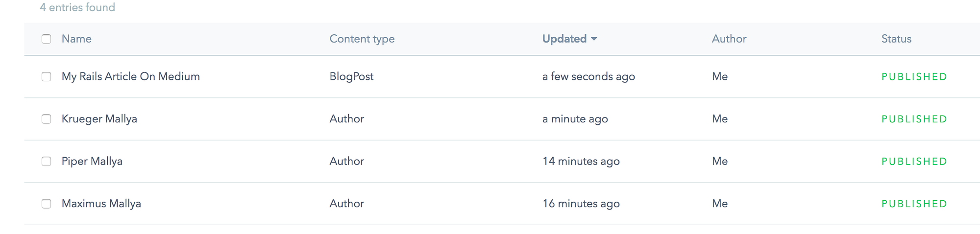Click the Author column header

[x=729, y=39]
